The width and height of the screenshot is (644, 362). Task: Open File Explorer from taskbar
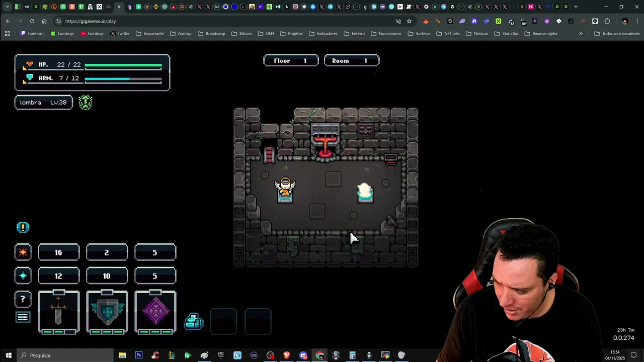tap(122, 355)
